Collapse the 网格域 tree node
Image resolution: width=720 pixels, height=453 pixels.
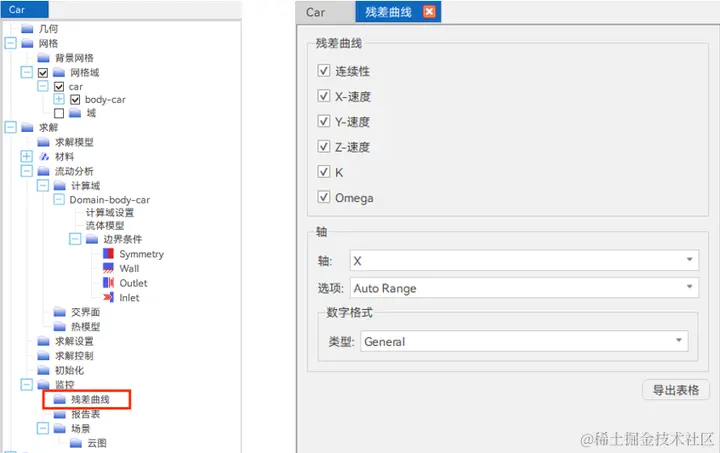click(x=27, y=72)
